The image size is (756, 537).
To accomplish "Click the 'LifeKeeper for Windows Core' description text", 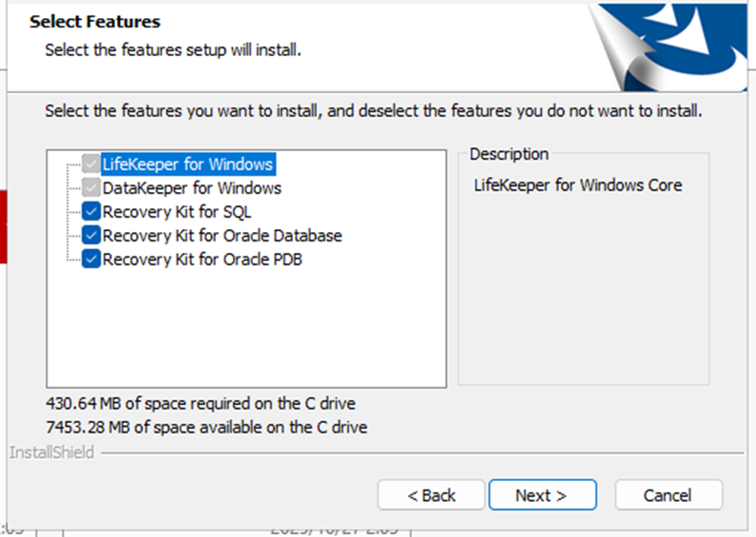I will [577, 185].
